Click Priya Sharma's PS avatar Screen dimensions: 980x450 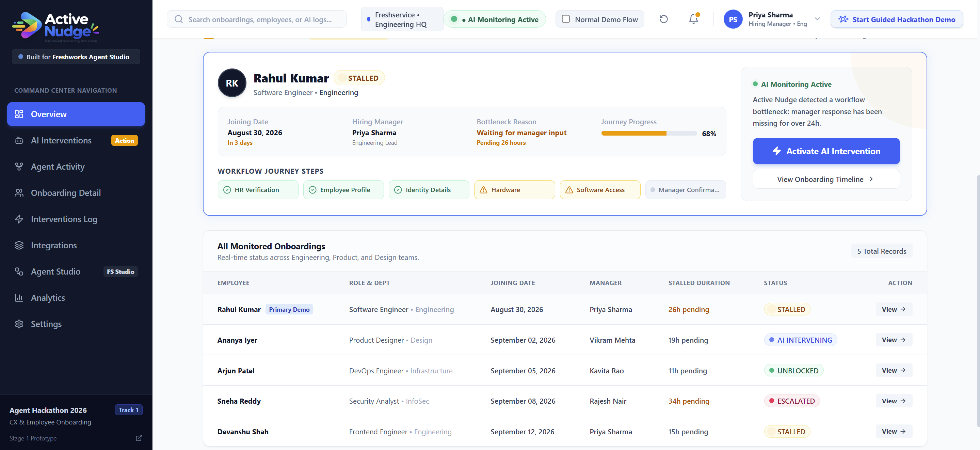(x=733, y=19)
